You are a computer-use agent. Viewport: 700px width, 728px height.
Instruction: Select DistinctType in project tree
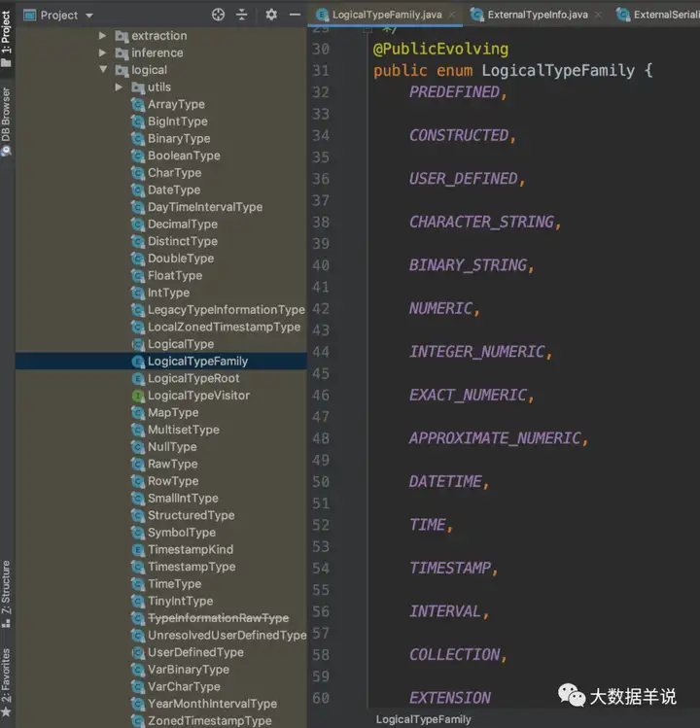[183, 241]
